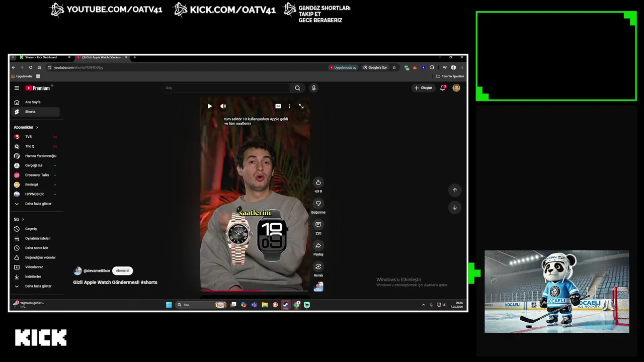Viewport: 644px width, 362px height.
Task: Open The Q subscription channel
Action: point(35,146)
